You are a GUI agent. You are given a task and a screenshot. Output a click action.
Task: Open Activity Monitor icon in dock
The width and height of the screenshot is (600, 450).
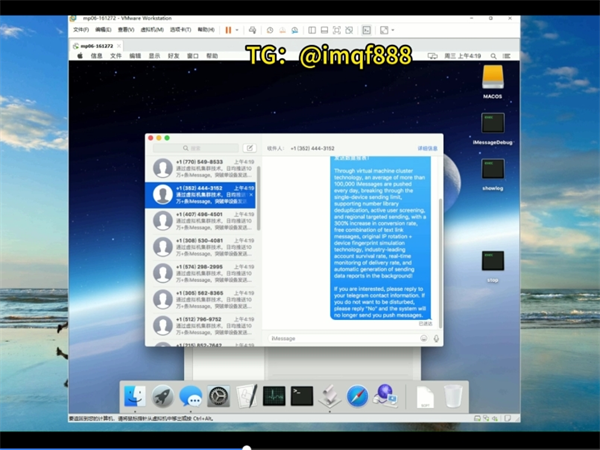(274, 396)
